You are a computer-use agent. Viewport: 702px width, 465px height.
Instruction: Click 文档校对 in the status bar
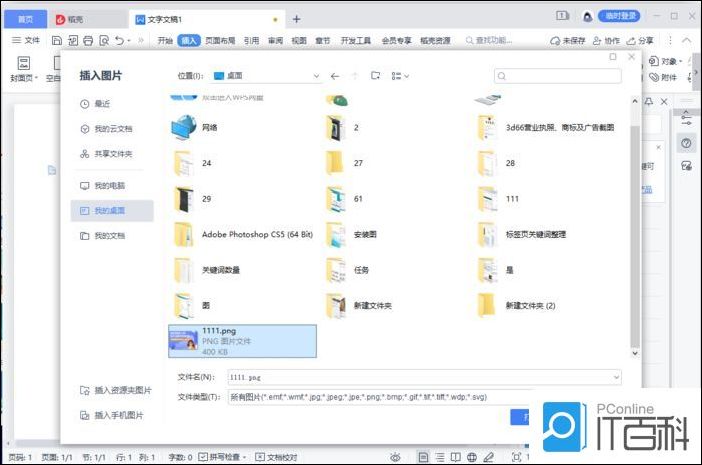tap(276, 457)
